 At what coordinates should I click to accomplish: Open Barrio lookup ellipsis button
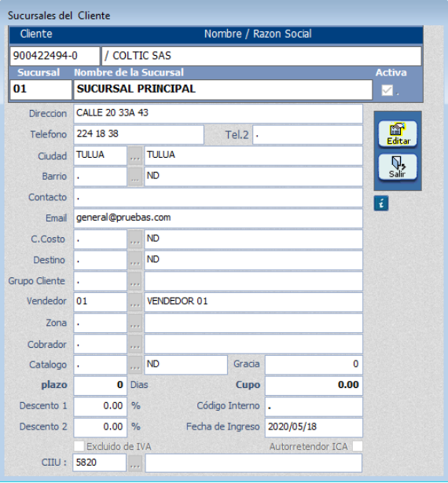click(135, 177)
